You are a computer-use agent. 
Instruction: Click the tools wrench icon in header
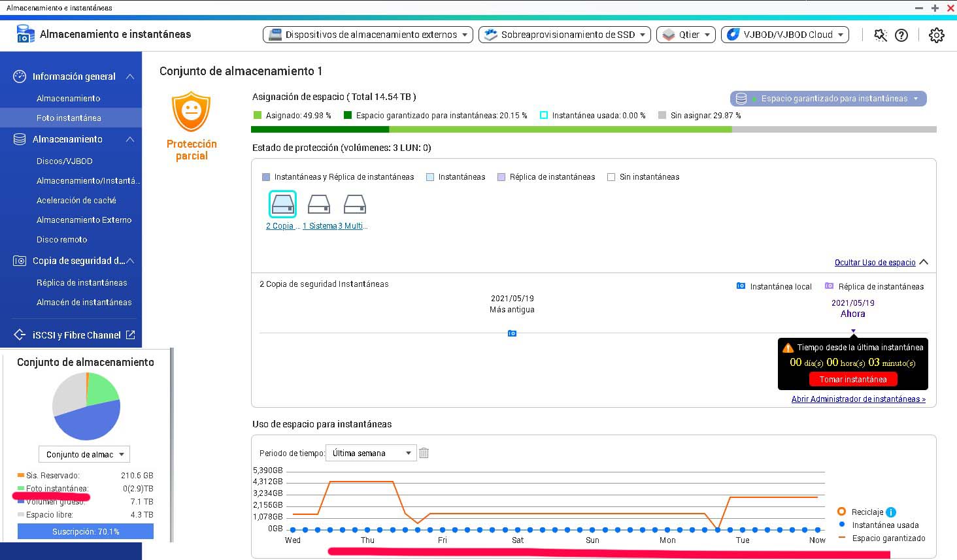click(880, 35)
